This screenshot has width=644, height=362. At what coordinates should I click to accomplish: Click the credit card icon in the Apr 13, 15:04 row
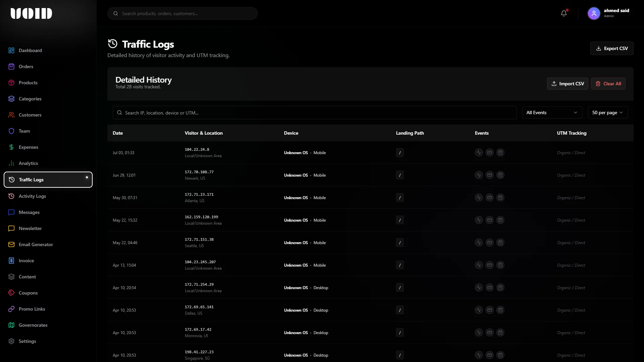pos(490,265)
